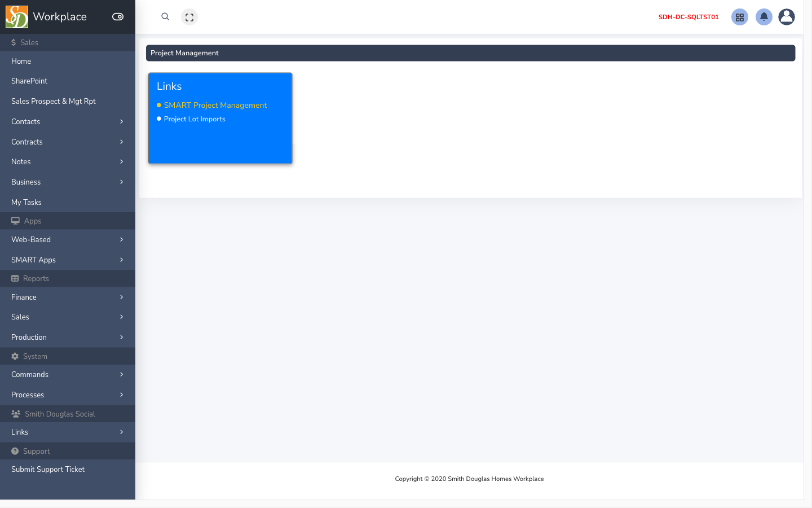Click the people icon beside Smith Douglas Social
Screen dimensions: 812x508
click(x=16, y=414)
